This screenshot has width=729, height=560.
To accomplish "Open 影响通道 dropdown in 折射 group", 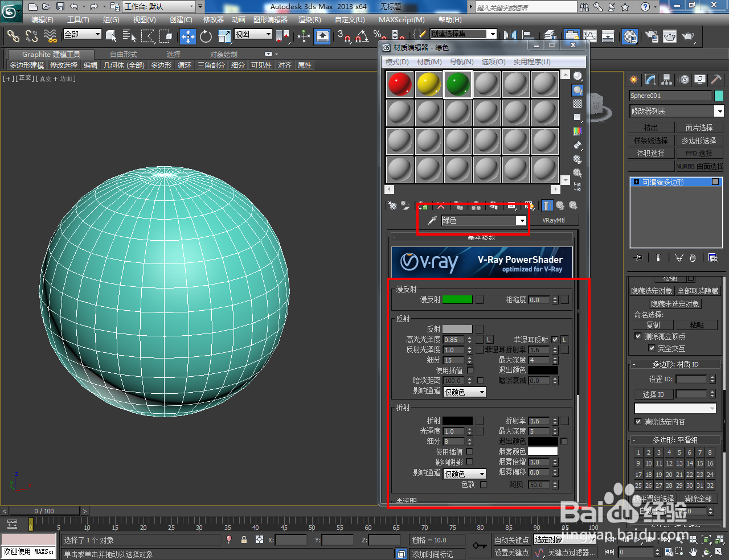I will tap(465, 473).
